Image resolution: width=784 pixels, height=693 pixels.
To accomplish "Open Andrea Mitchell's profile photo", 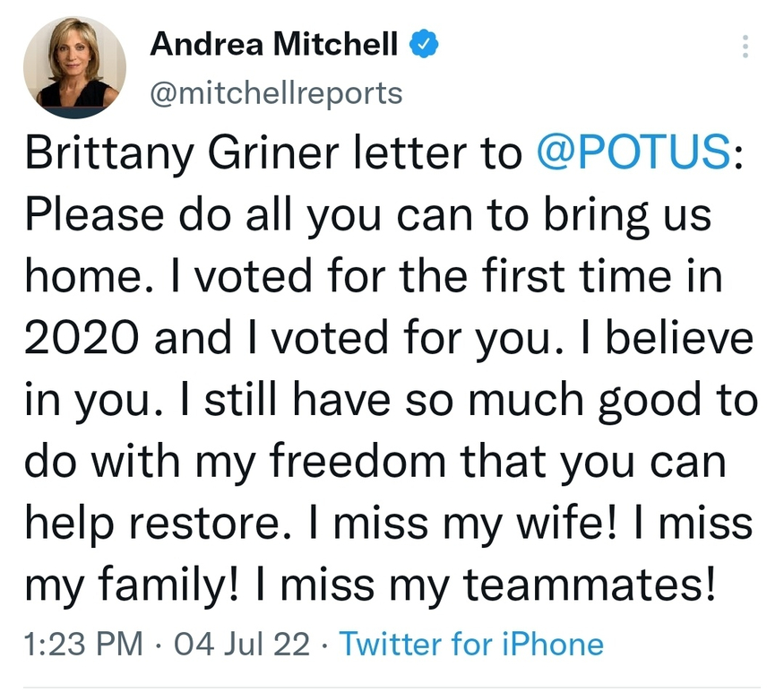I will [73, 68].
